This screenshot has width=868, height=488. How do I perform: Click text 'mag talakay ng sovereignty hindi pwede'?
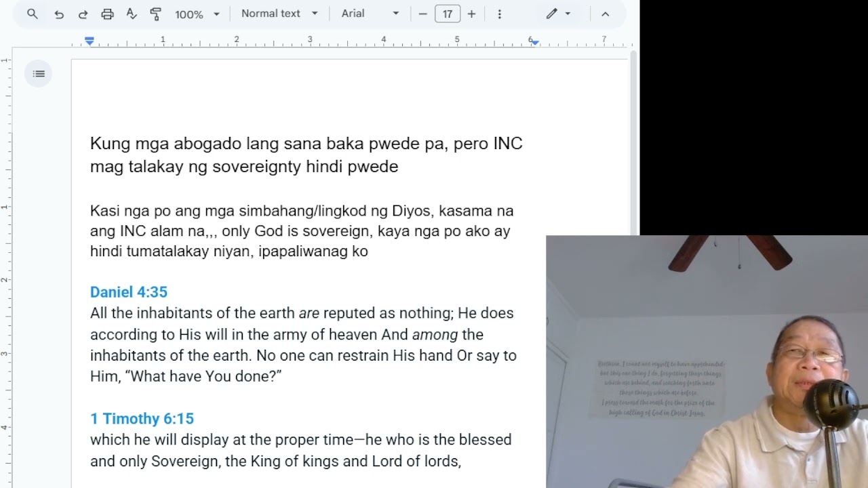244,167
